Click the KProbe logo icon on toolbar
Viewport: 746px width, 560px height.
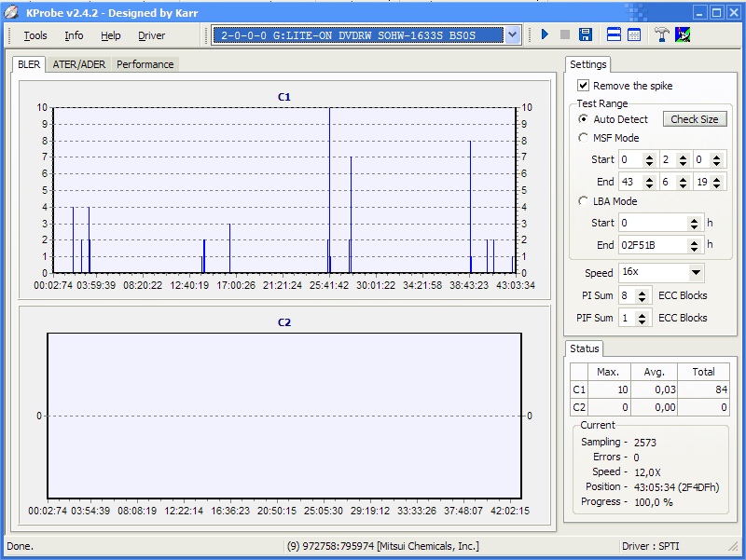tap(684, 34)
